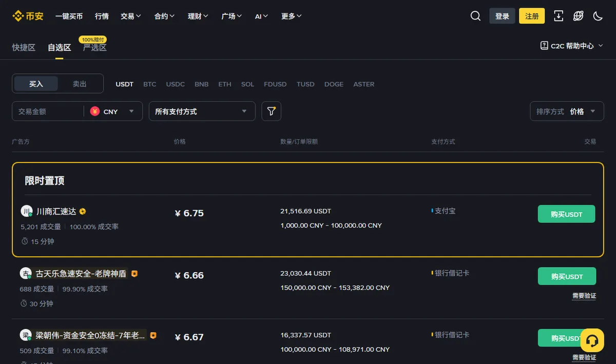
Task: Expand the 合约 nav menu
Action: (164, 16)
